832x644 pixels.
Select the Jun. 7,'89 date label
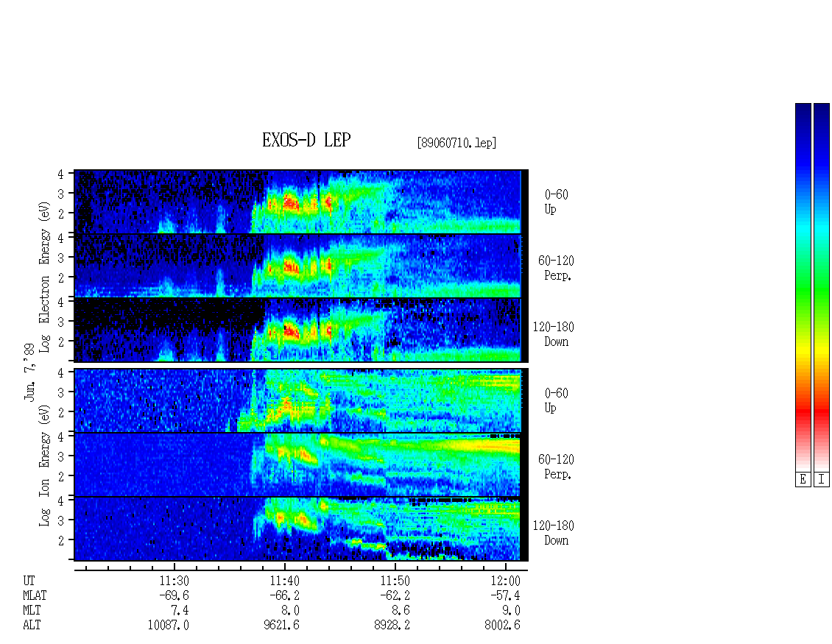pyautogui.click(x=29, y=372)
